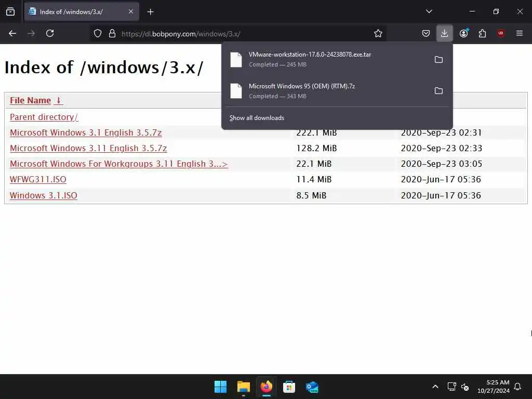
Task: Select the 2020-Sep-23 03:05 date cell
Action: coord(442,164)
